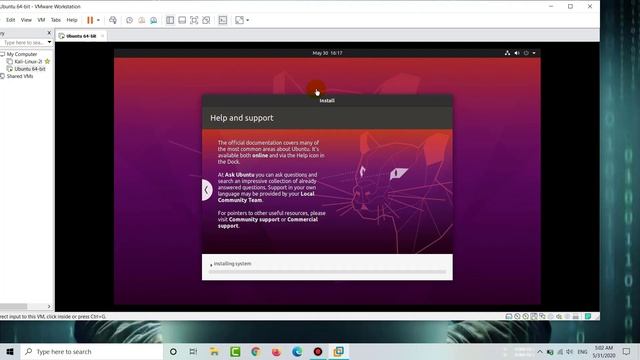Open Task View on taskbar

tap(193, 351)
